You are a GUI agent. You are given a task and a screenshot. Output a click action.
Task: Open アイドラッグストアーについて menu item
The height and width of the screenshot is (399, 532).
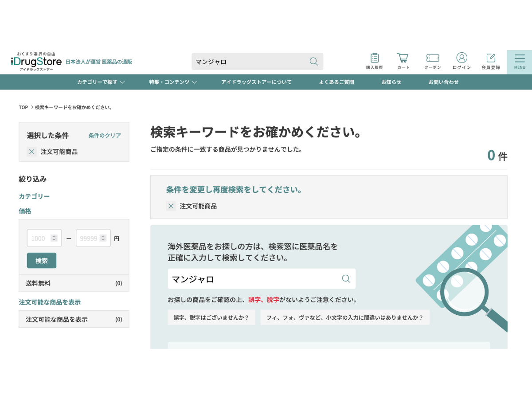(x=256, y=82)
